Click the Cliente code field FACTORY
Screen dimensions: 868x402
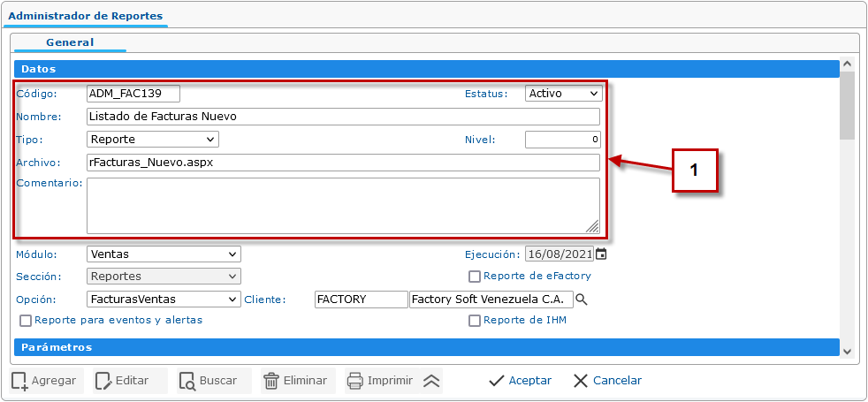pos(361,300)
